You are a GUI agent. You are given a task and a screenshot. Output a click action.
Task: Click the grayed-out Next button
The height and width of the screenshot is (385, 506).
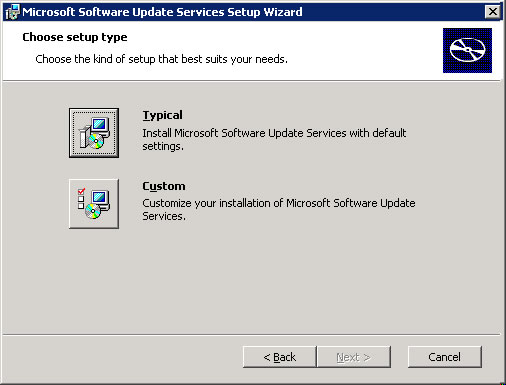354,357
